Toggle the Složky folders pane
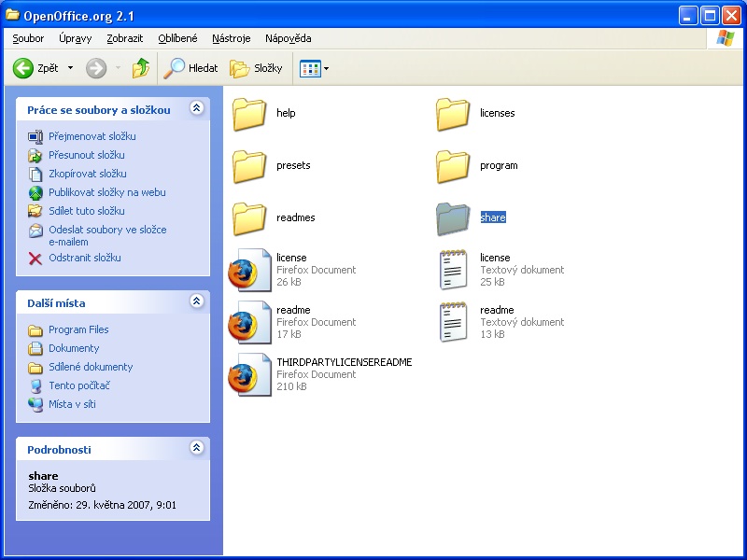The height and width of the screenshot is (560, 747). coord(256,68)
